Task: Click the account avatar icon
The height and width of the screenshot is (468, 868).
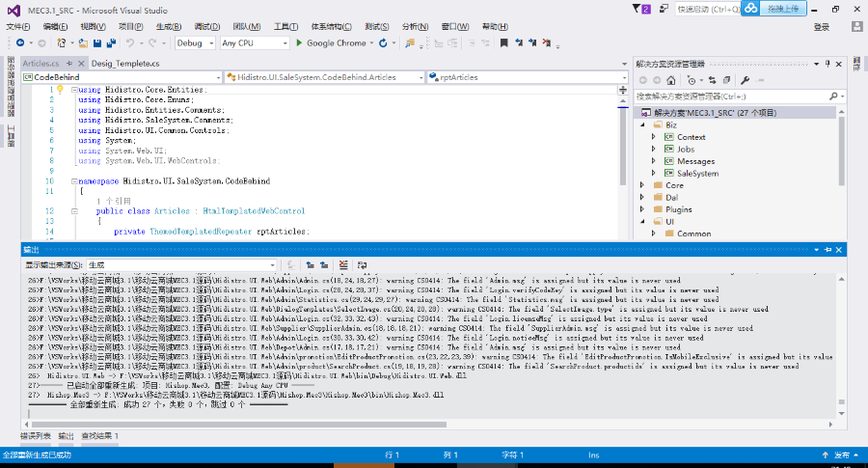Action: tap(857, 27)
